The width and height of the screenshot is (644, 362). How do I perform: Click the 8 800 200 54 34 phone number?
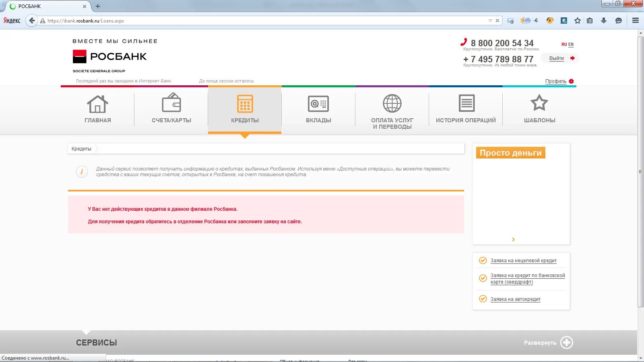tap(502, 43)
